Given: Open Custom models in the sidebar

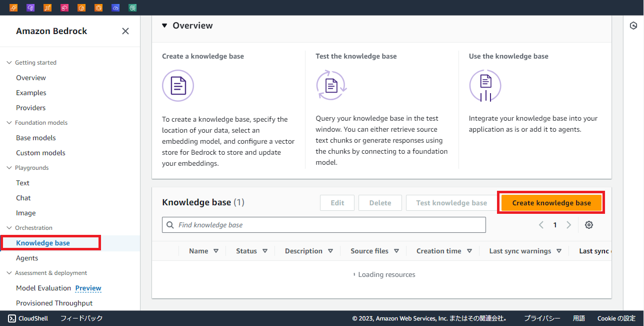Looking at the screenshot, I should (x=40, y=153).
